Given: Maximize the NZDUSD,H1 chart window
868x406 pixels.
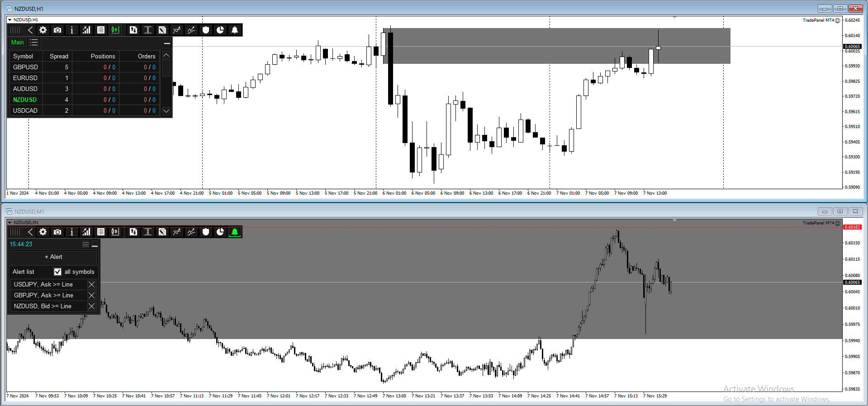Looking at the screenshot, I should coord(840,9).
